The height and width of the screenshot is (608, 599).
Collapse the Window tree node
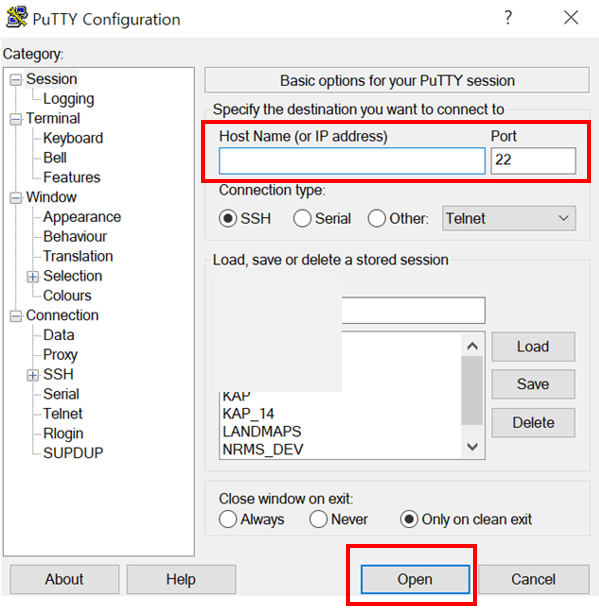pos(16,198)
